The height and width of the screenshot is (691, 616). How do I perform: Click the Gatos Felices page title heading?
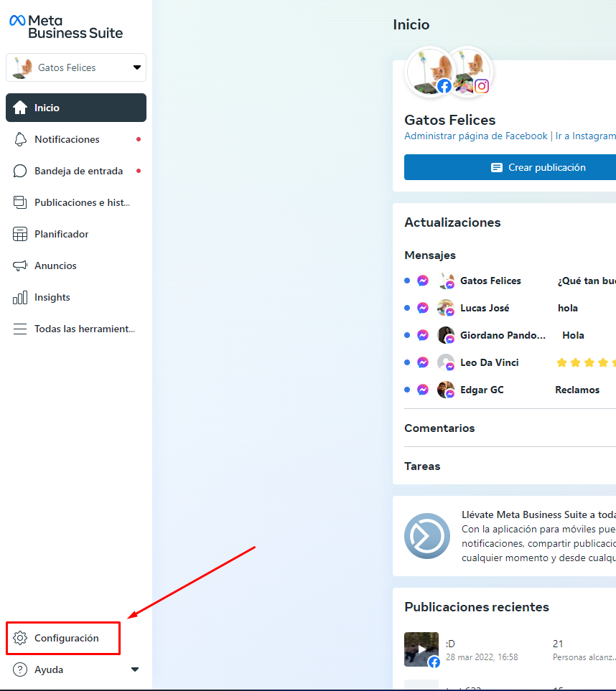point(449,120)
